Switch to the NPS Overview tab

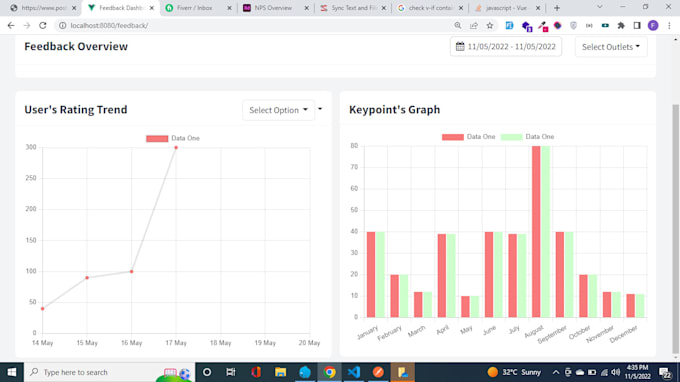pyautogui.click(x=273, y=8)
